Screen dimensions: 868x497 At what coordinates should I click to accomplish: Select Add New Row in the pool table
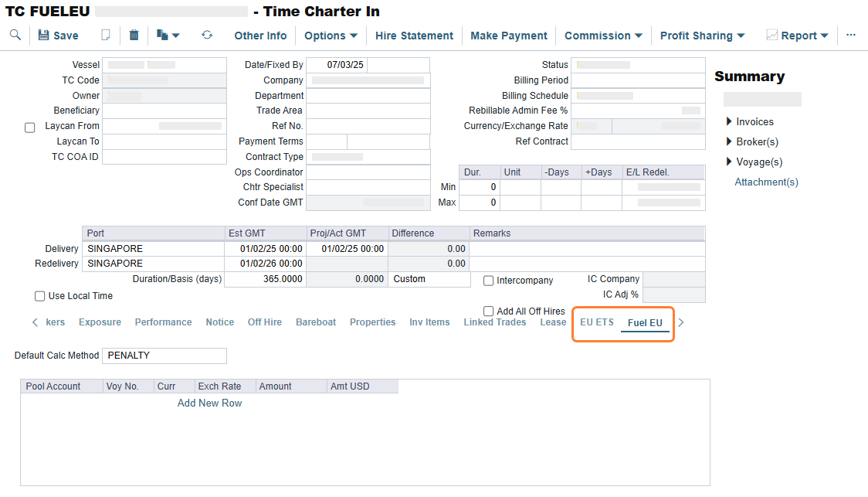209,403
